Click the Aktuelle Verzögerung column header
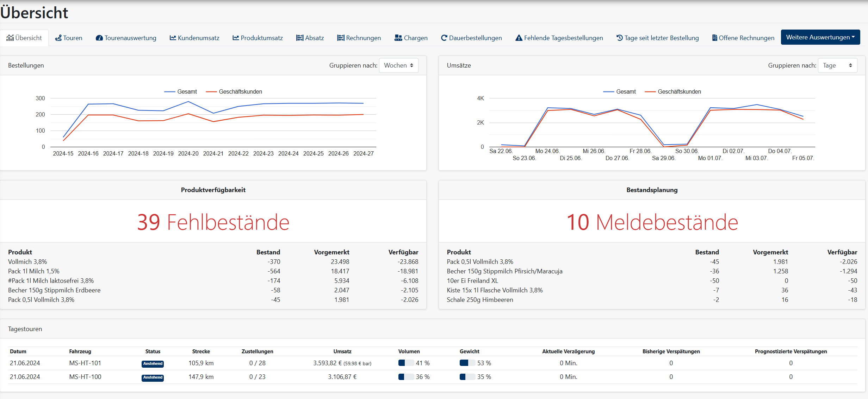This screenshot has height=399, width=868. pyautogui.click(x=568, y=351)
